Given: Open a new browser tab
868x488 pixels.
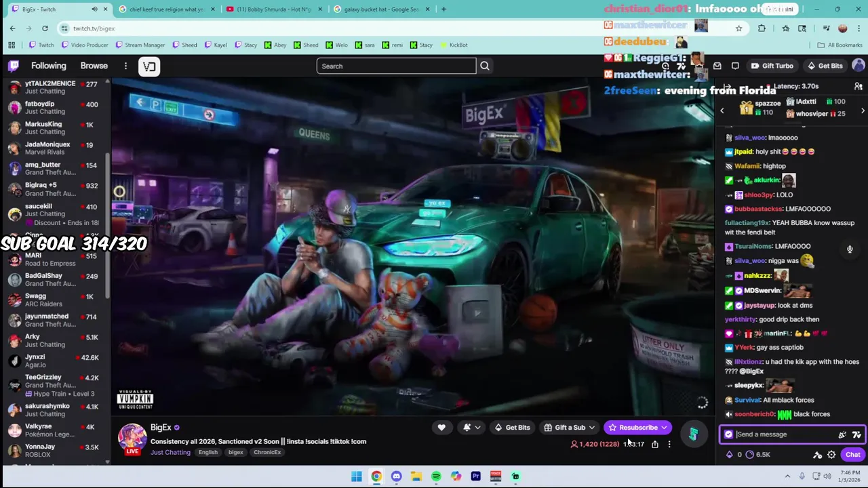Looking at the screenshot, I should coord(443,9).
